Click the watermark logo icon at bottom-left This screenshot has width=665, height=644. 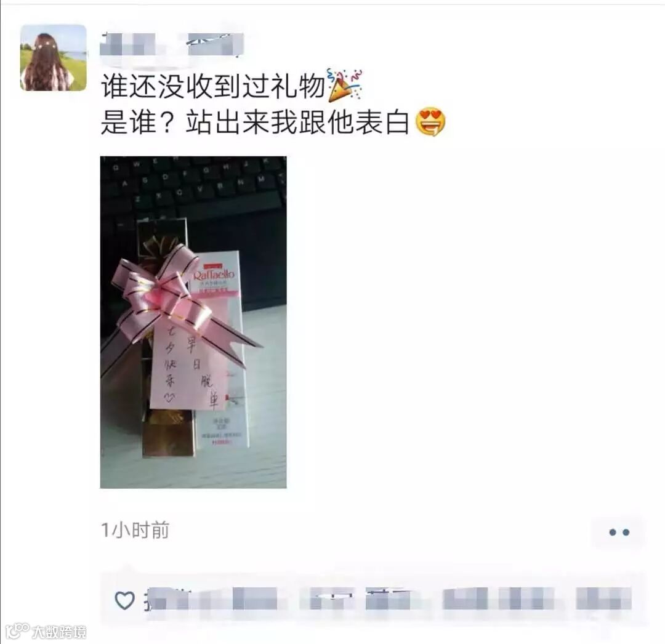coord(18,631)
